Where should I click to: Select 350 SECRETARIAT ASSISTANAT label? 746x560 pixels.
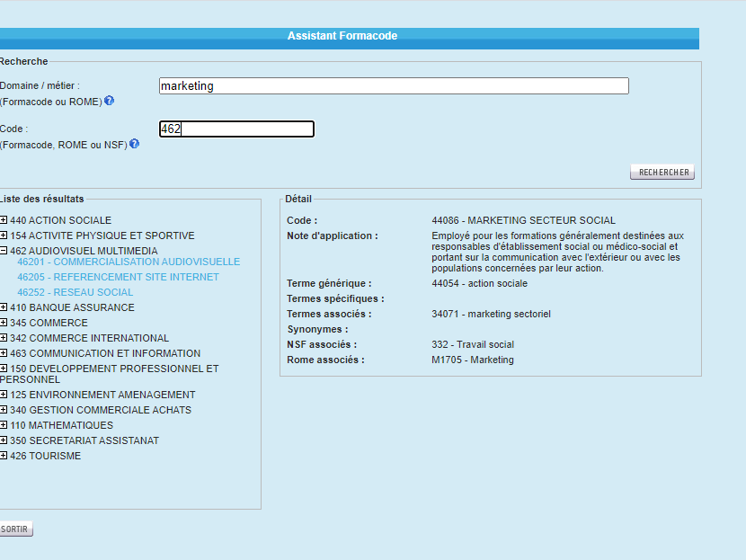[84, 440]
